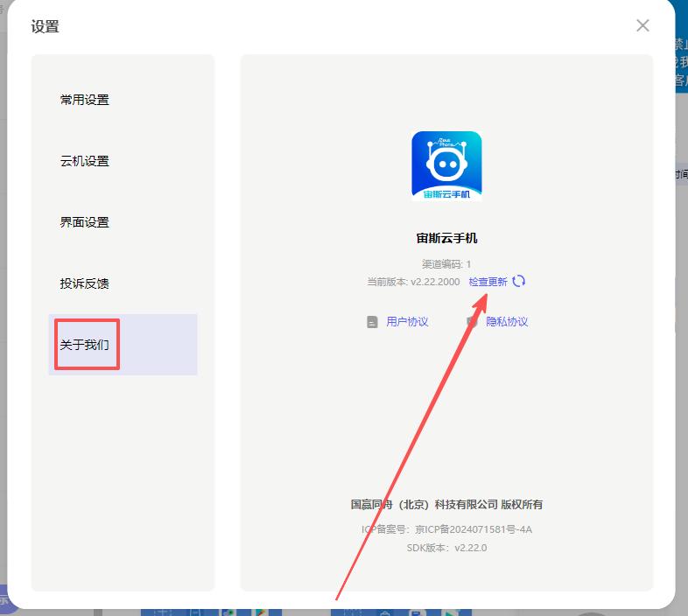Viewport: 688px width, 616px height.
Task: Open the 用户协议 link
Action: [407, 322]
